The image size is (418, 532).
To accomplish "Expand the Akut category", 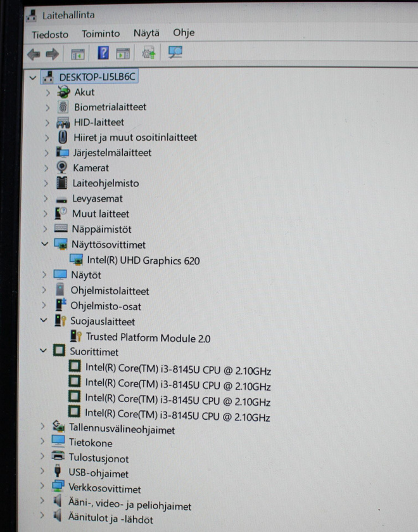I will (47, 93).
